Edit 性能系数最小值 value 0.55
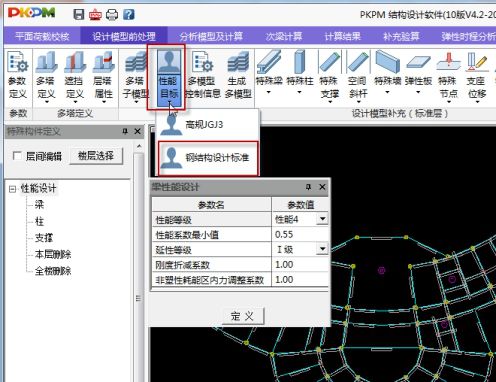 [300, 234]
